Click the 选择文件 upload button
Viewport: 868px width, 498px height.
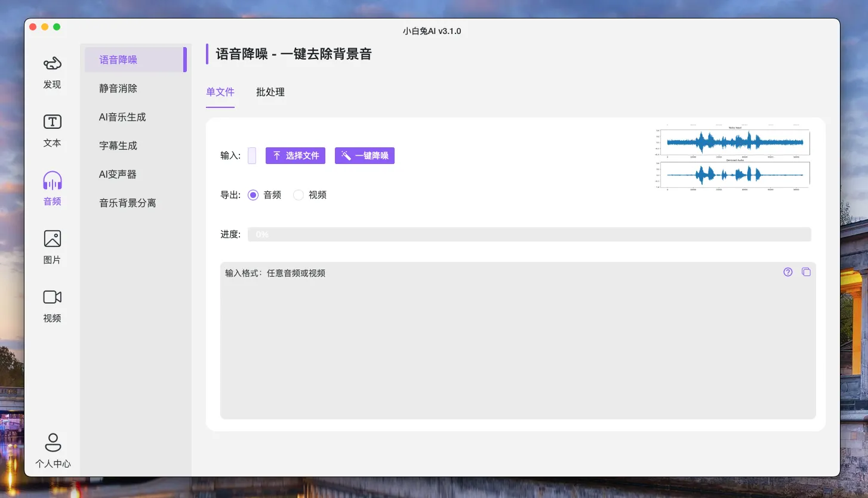pyautogui.click(x=296, y=156)
